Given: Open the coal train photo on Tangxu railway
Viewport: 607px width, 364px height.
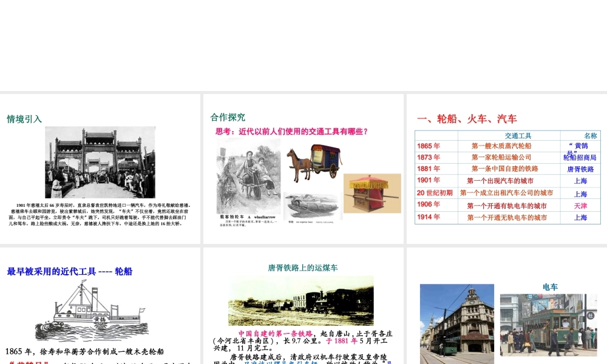Looking at the screenshot, I should (301, 301).
